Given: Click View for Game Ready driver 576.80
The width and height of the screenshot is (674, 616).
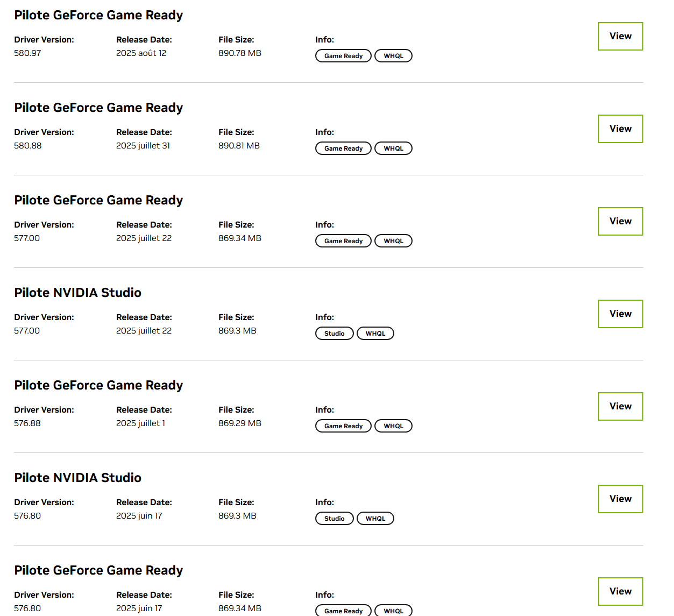Looking at the screenshot, I should click(620, 591).
